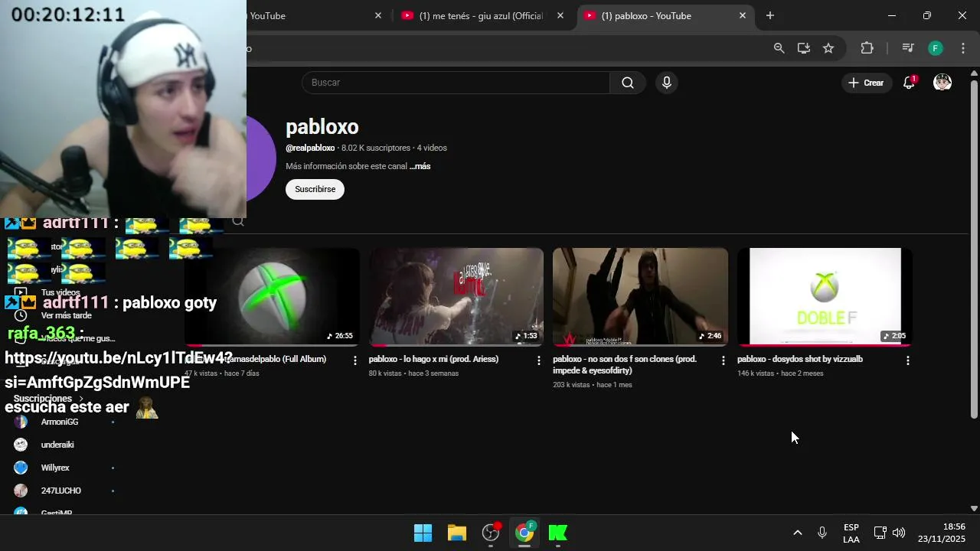
Task: Open the no son dos f video thumbnail
Action: click(x=640, y=296)
